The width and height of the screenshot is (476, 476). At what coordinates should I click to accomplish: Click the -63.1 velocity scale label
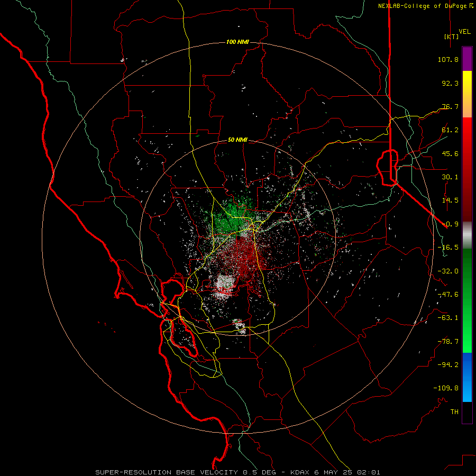448,318
